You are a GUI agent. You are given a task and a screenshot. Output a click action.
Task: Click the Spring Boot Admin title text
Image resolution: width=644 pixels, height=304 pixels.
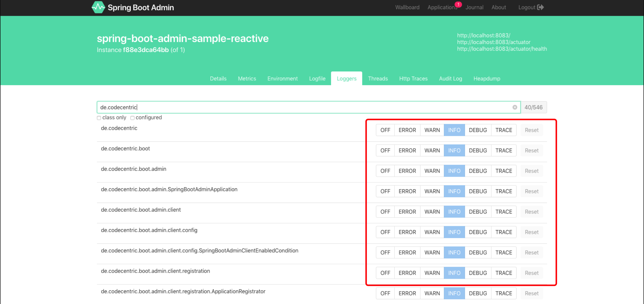pos(141,7)
